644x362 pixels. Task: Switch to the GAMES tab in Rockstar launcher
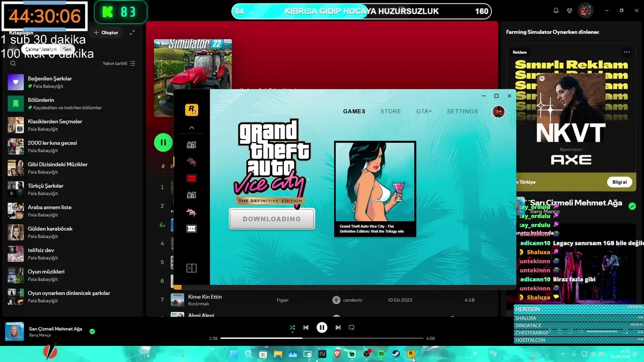(354, 111)
